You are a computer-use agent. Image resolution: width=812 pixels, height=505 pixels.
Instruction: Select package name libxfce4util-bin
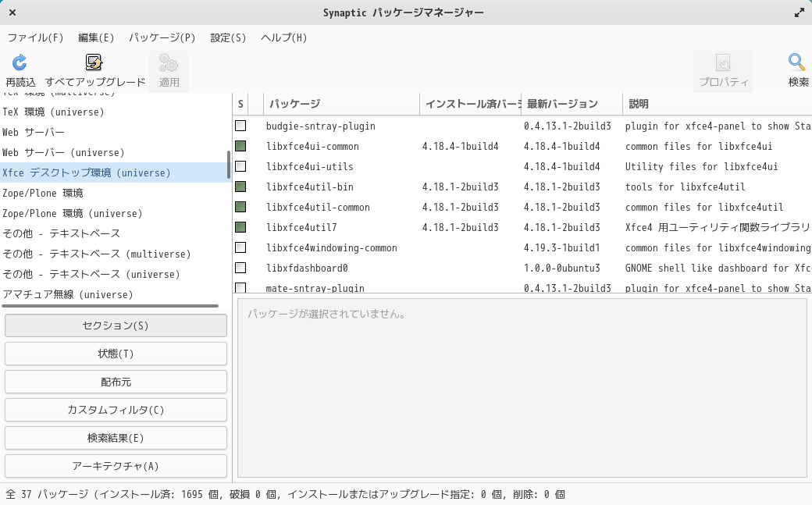pos(310,187)
